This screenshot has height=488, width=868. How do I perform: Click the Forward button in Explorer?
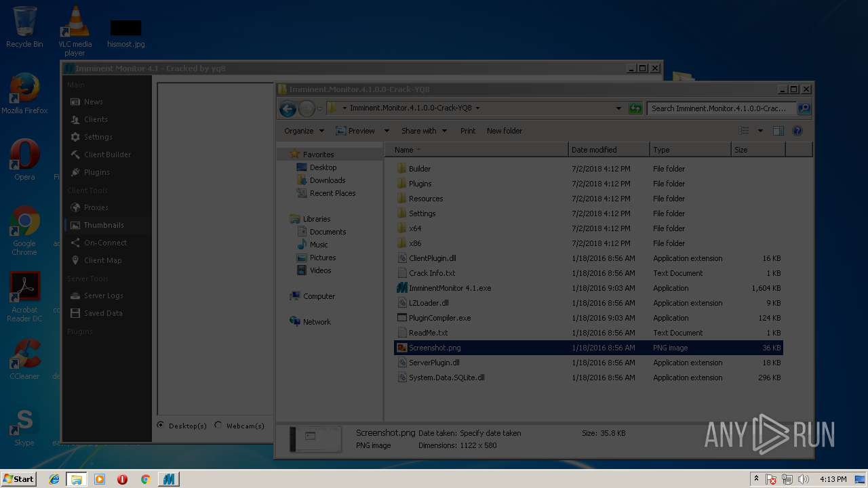click(307, 108)
